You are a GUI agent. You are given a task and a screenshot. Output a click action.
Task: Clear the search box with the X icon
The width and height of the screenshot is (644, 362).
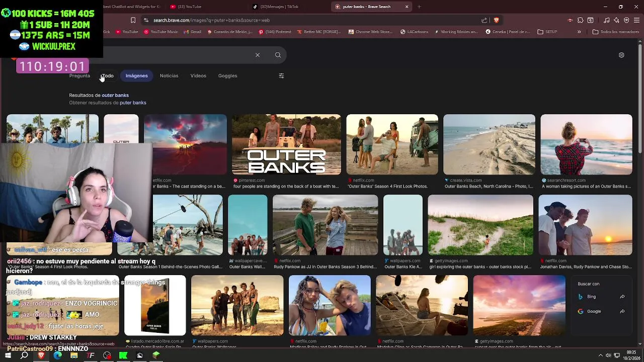tap(257, 55)
